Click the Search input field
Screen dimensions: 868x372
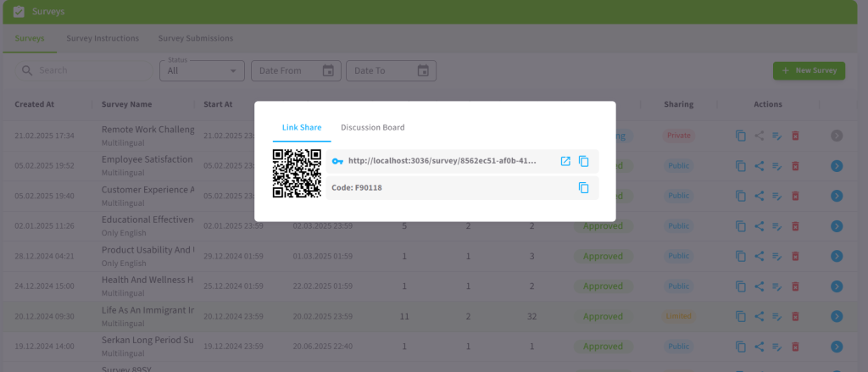(84, 71)
